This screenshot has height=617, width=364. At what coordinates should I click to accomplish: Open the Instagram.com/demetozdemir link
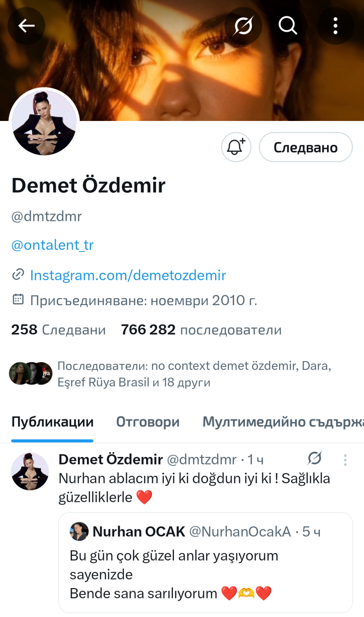point(128,275)
